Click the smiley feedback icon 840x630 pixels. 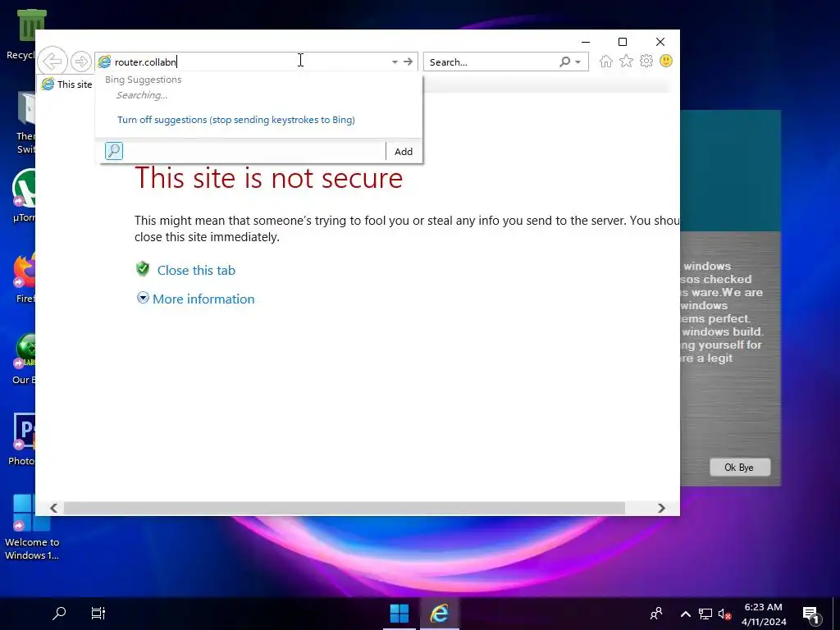pyautogui.click(x=666, y=61)
